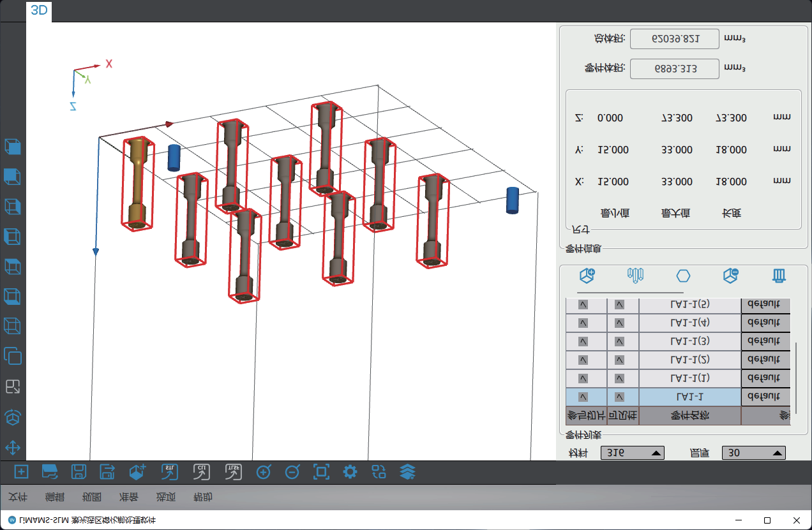Screen dimensions: 812x530
Task: Click the default button in row LA1-1
Action: point(766,397)
